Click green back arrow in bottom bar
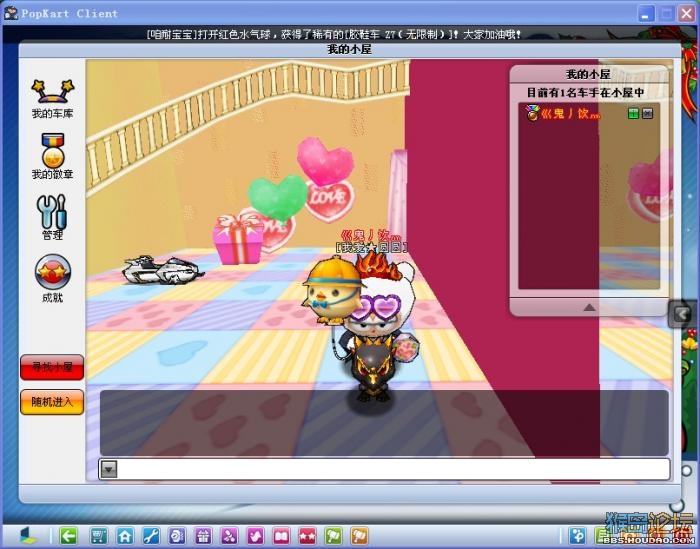This screenshot has width=700, height=549. [68, 536]
